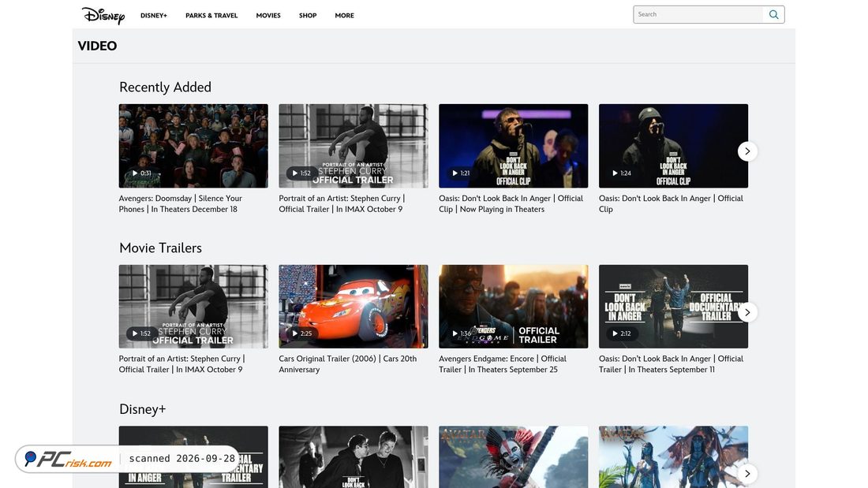This screenshot has width=868, height=488.
Task: Open the DISNEY+ nav menu item
Action: [153, 16]
